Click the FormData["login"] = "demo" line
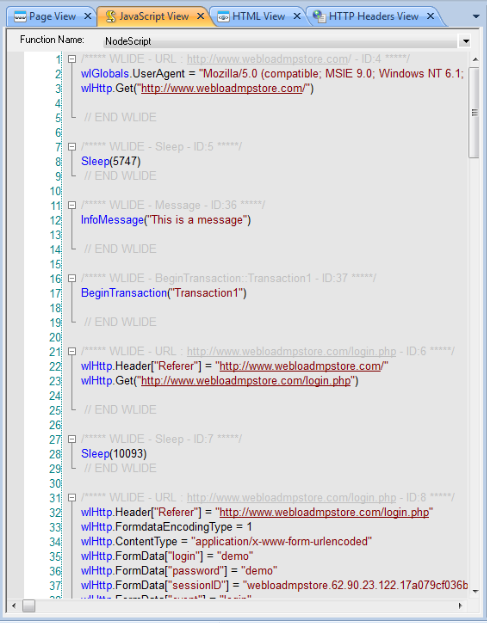This screenshot has height=623, width=488. click(x=167, y=556)
